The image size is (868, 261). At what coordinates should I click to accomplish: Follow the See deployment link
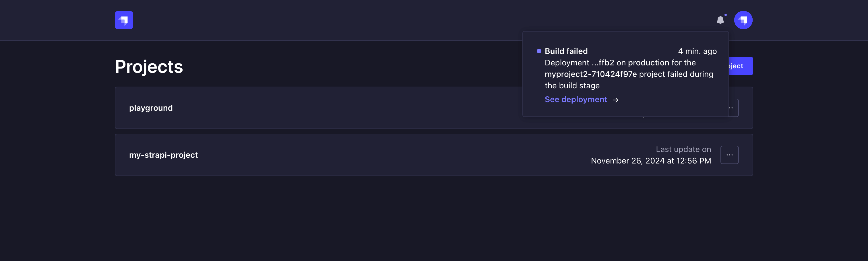pyautogui.click(x=576, y=99)
